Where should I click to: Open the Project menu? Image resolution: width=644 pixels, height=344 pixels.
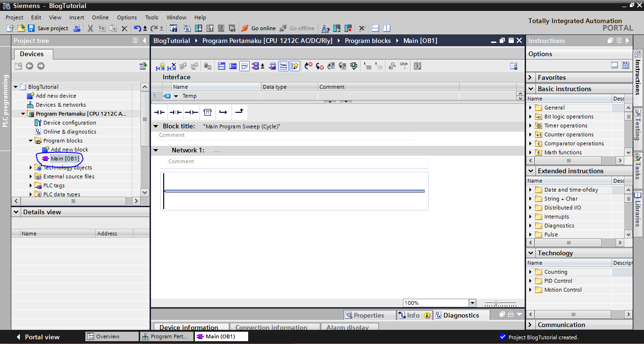pos(15,17)
